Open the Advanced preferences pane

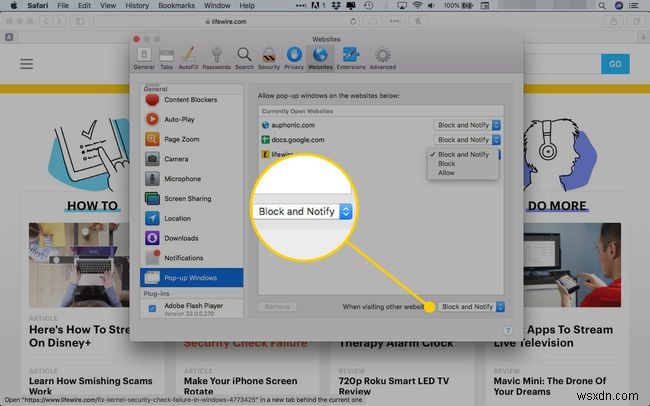[x=382, y=58]
